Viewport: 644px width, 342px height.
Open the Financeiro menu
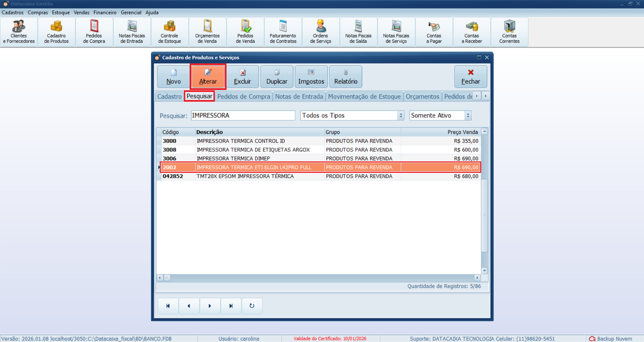tap(105, 12)
